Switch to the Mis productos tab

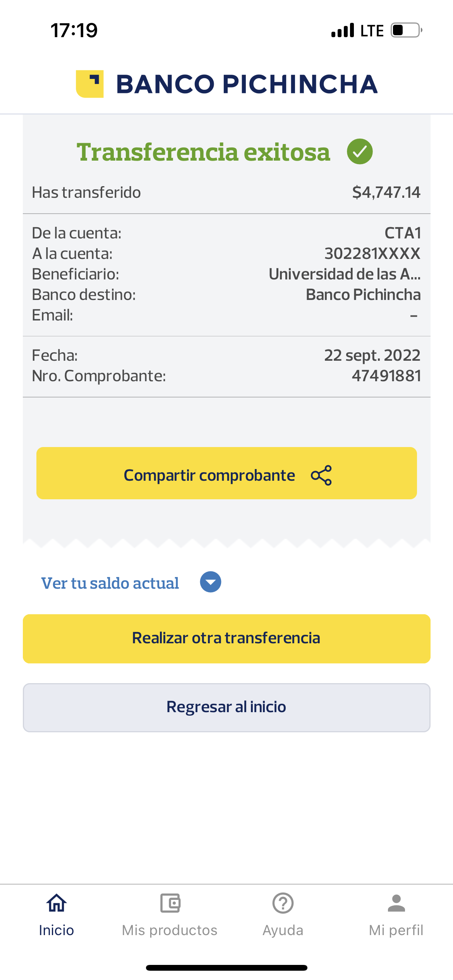point(170,930)
